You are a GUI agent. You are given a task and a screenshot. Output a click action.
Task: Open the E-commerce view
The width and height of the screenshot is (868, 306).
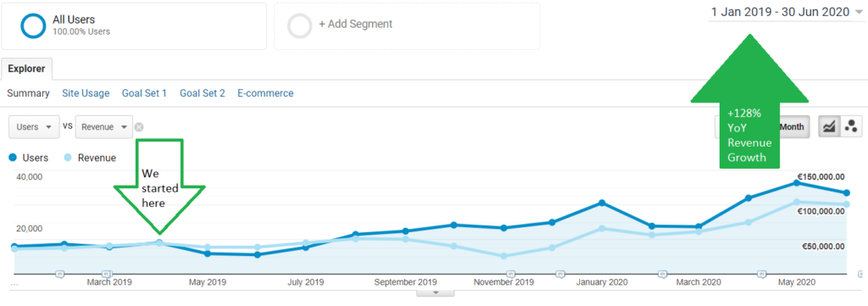coord(265,93)
